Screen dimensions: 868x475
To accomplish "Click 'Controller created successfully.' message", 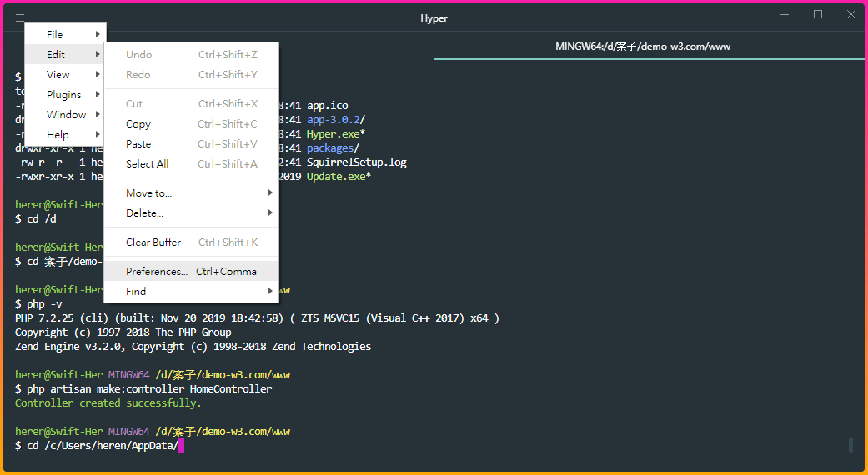I will tap(108, 403).
